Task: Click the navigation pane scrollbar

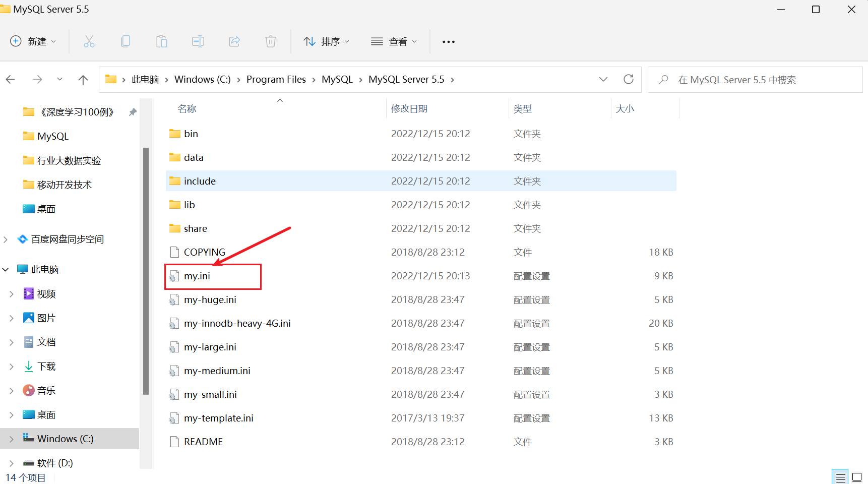Action: point(146,271)
